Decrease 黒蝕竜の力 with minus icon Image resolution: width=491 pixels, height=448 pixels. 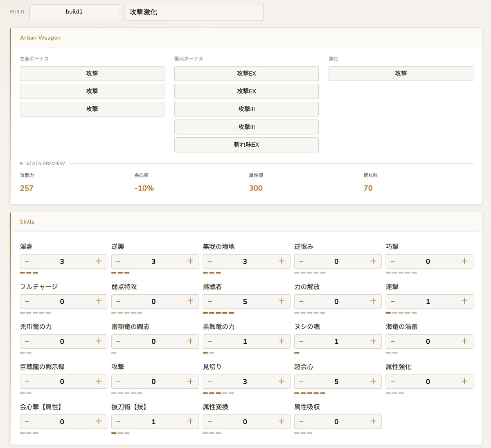(210, 341)
